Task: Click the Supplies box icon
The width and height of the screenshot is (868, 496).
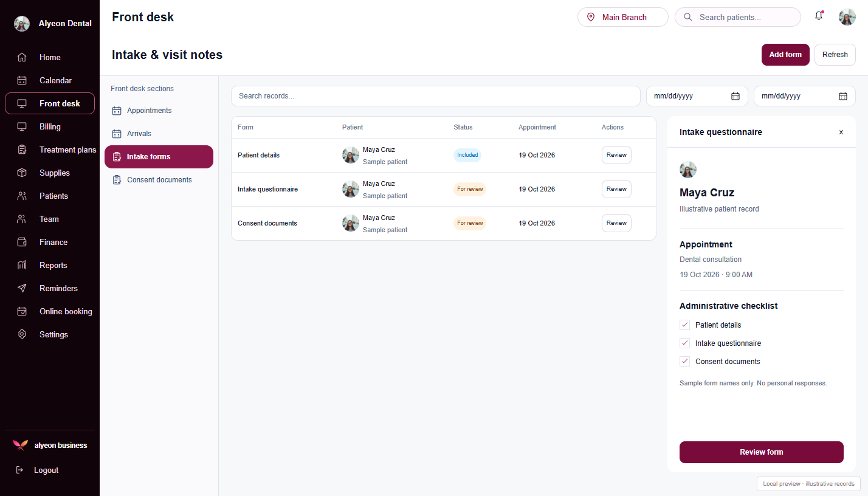Action: 22,173
